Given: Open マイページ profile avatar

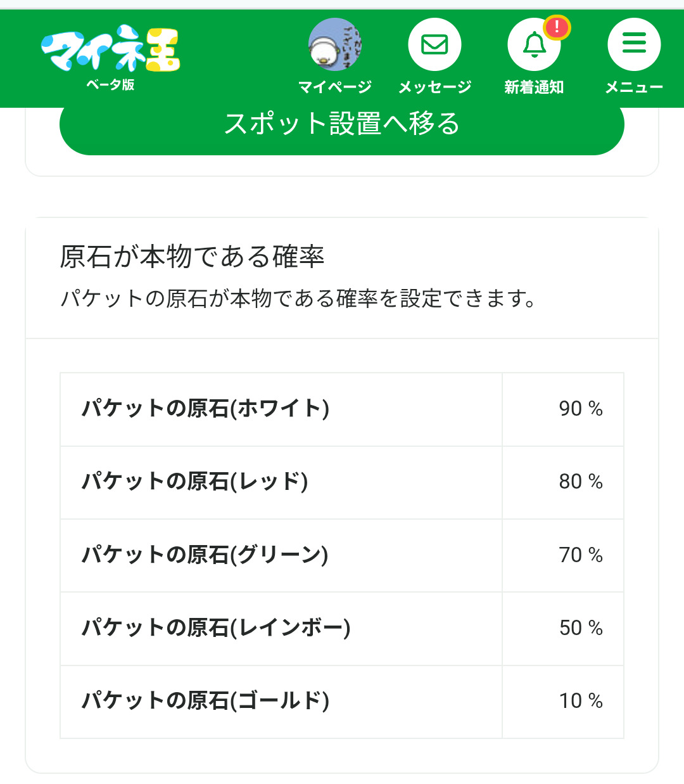Looking at the screenshot, I should tap(335, 44).
